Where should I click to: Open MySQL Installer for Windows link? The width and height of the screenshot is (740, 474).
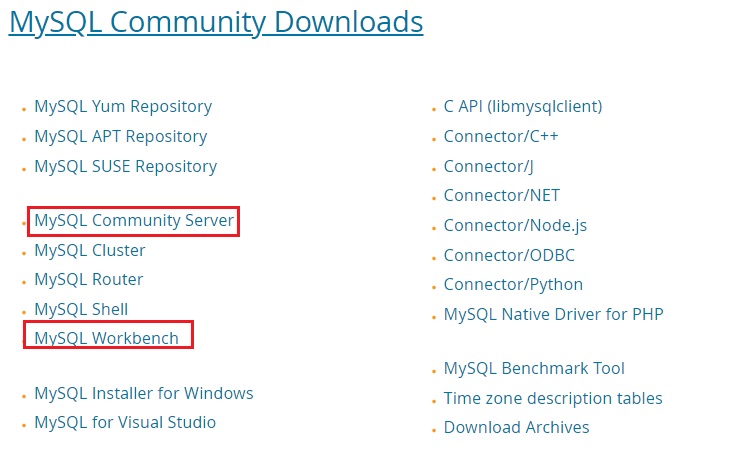click(x=144, y=393)
